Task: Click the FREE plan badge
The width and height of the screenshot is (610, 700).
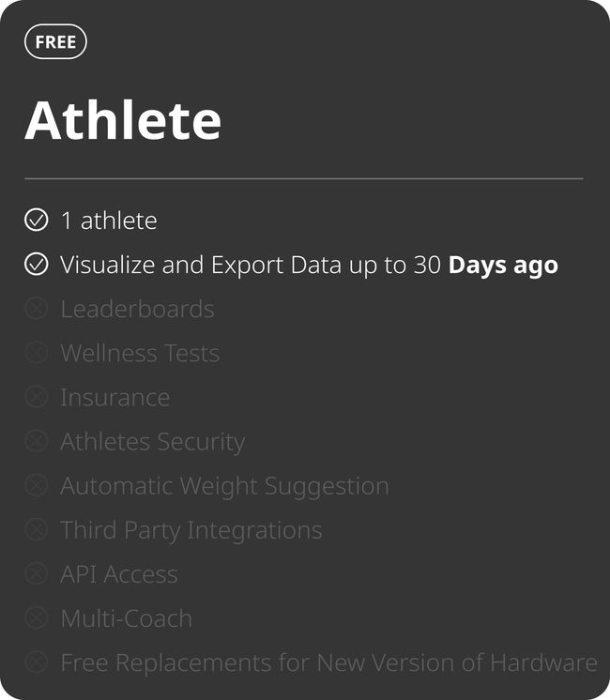Action: 55,42
